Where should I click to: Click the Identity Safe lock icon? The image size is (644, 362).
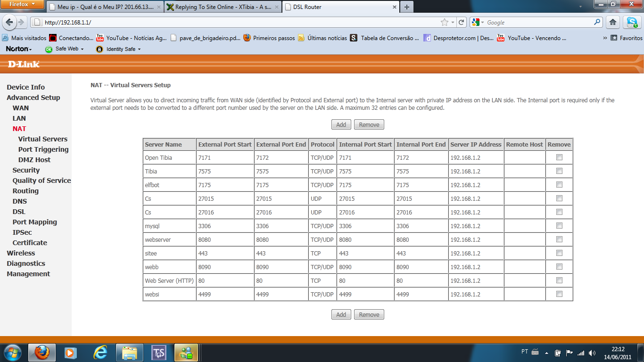pyautogui.click(x=99, y=49)
